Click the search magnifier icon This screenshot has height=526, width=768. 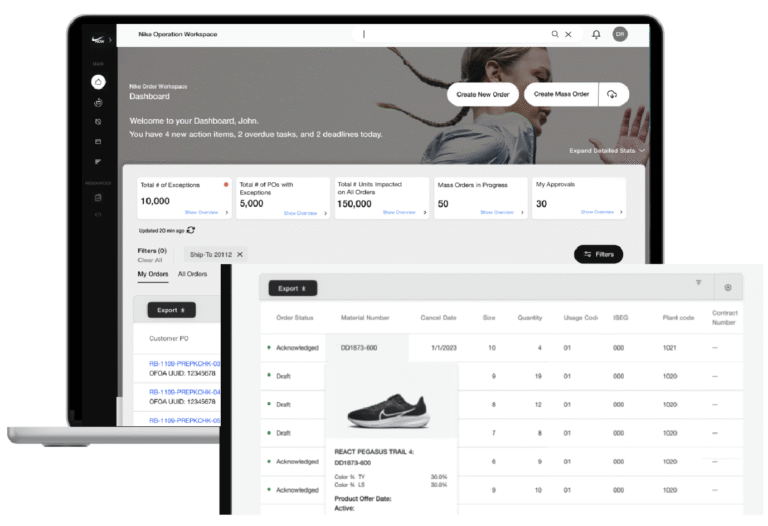[555, 34]
